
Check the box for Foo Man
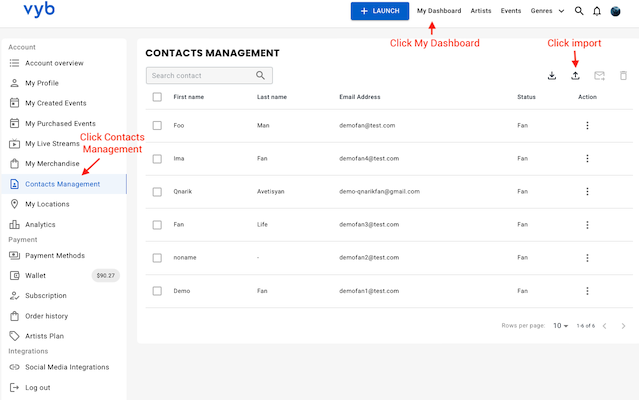pyautogui.click(x=157, y=125)
